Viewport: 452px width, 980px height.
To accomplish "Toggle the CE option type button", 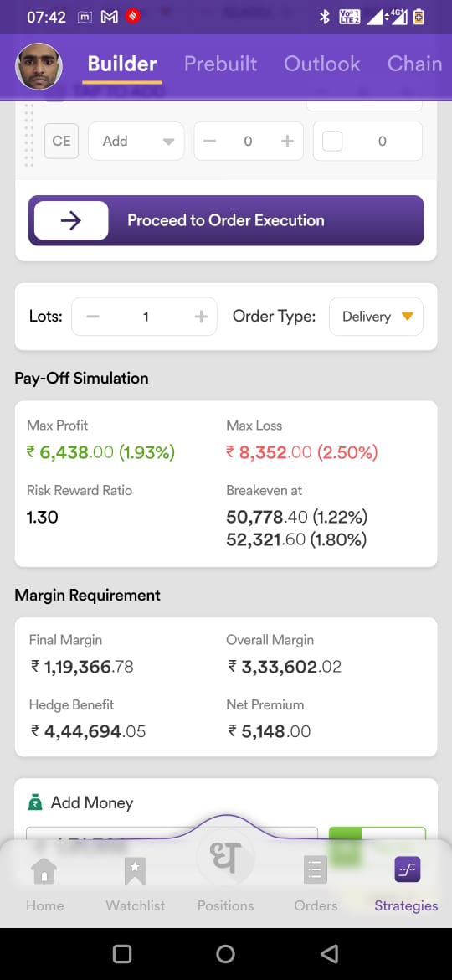I will (61, 142).
